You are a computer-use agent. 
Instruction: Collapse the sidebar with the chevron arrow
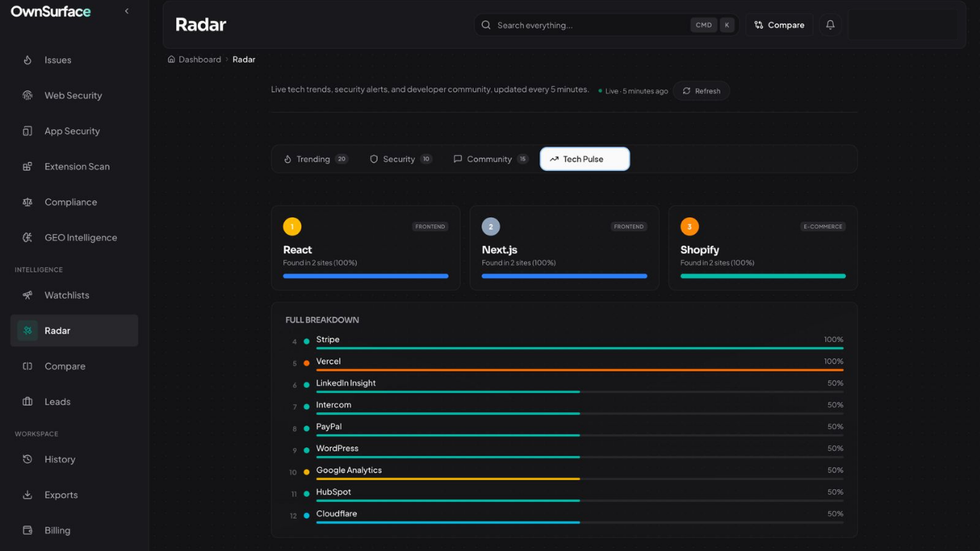(127, 11)
